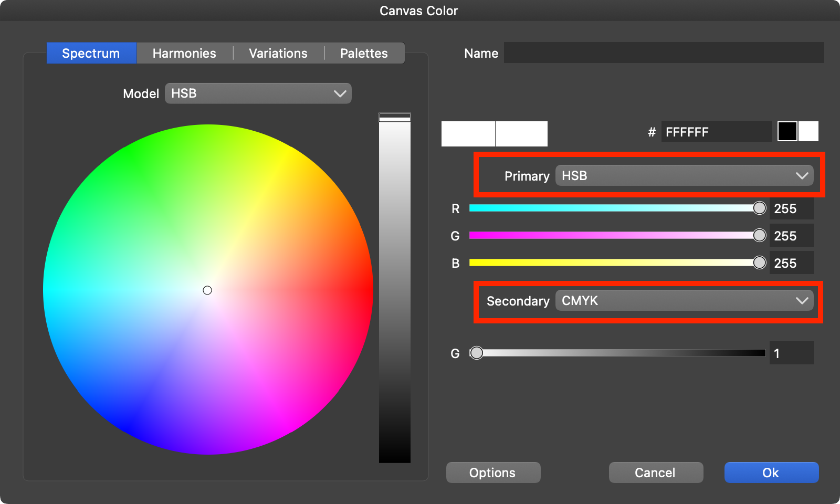Open the Secondary CMYK dropdown
This screenshot has height=504, width=840.
[x=684, y=301]
